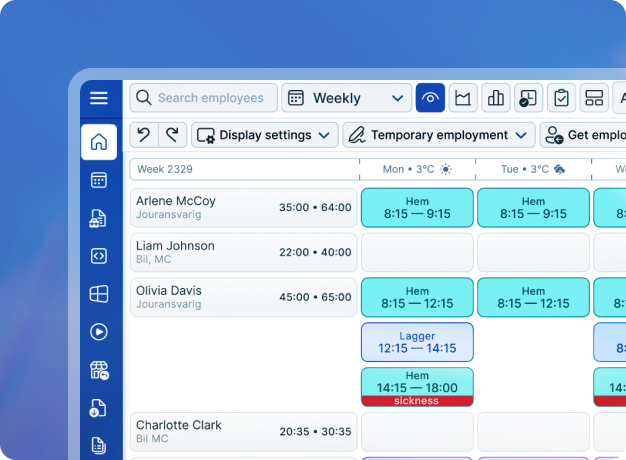Select the Arlene McCoy employee row
The width and height of the screenshot is (626, 460).
tap(243, 207)
